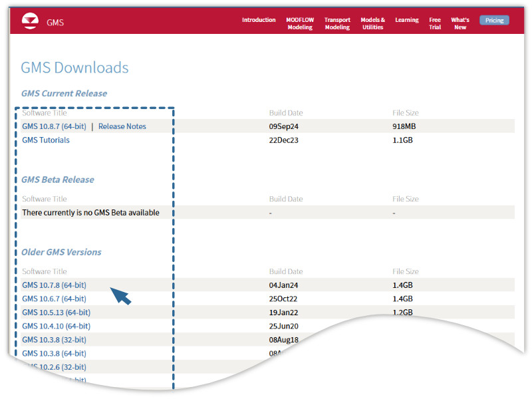This screenshot has width=532, height=399.
Task: Select the GMS Beta Release heading
Action: click(58, 180)
